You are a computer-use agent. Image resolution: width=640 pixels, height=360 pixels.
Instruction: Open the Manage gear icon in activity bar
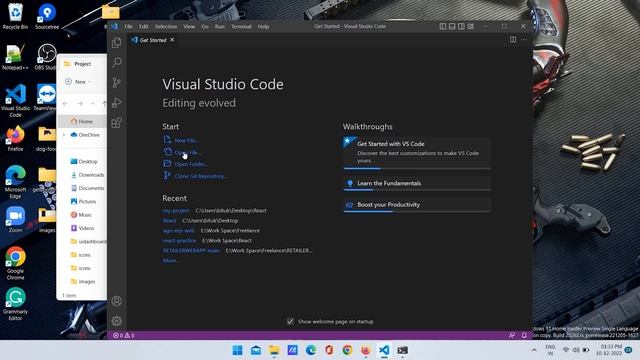[x=117, y=321]
